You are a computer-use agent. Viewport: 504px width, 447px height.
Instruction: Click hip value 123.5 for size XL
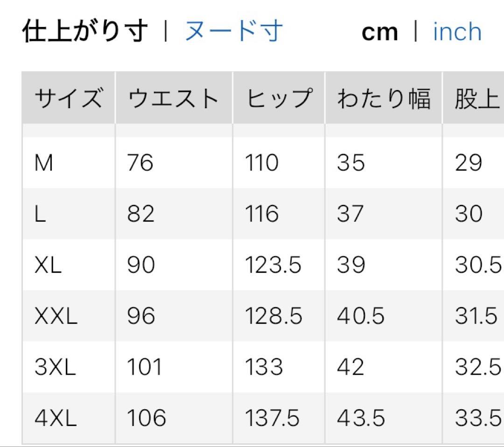pyautogui.click(x=273, y=265)
